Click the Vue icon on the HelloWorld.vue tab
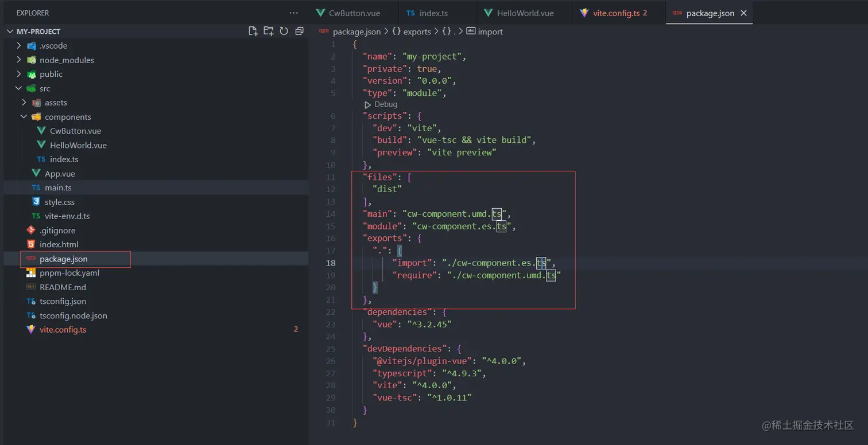The width and height of the screenshot is (868, 445). pos(489,13)
